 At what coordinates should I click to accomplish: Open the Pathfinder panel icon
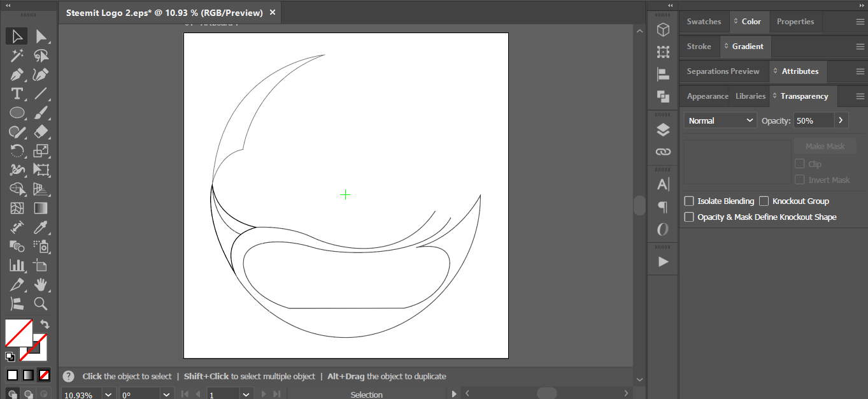[x=663, y=96]
